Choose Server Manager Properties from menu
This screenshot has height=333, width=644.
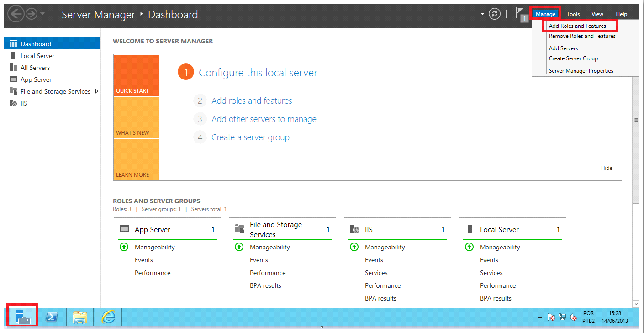pyautogui.click(x=581, y=71)
